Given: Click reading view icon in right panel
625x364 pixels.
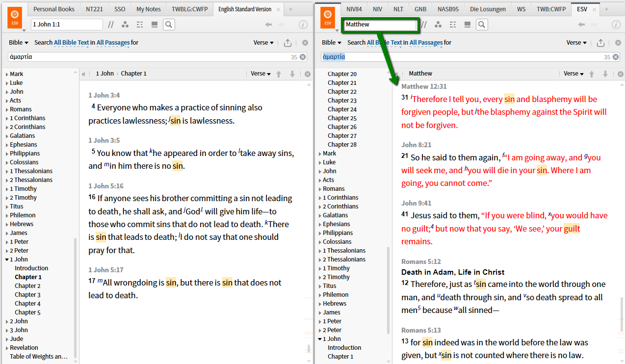Looking at the screenshot, I should click(x=468, y=25).
